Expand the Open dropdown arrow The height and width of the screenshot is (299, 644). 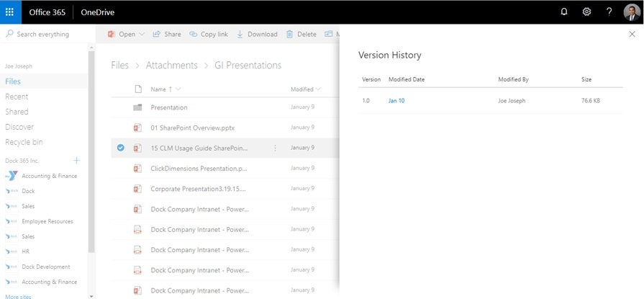point(142,34)
